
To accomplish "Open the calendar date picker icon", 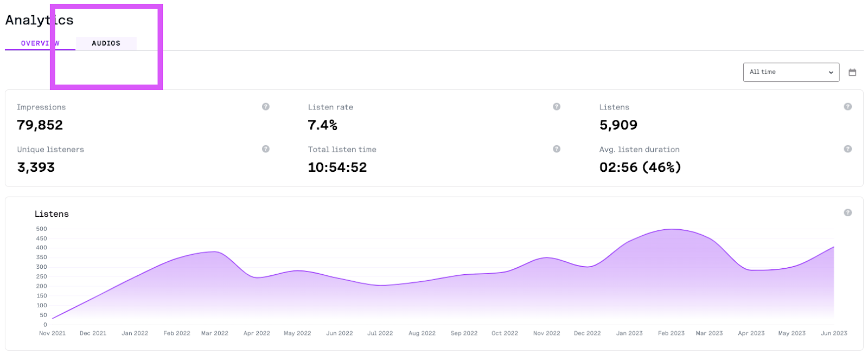I will (x=852, y=72).
